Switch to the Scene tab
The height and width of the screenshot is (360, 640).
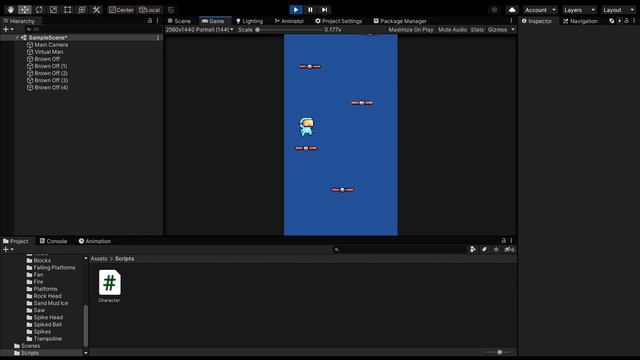[x=179, y=21]
